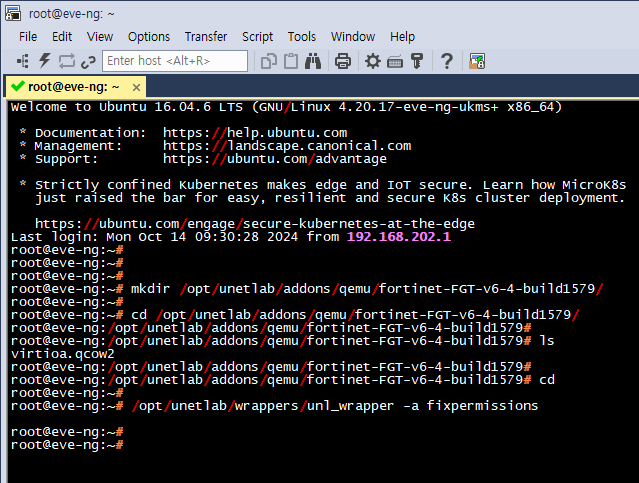Click the https://ubuntu.com/advantage URL text

[x=275, y=159]
